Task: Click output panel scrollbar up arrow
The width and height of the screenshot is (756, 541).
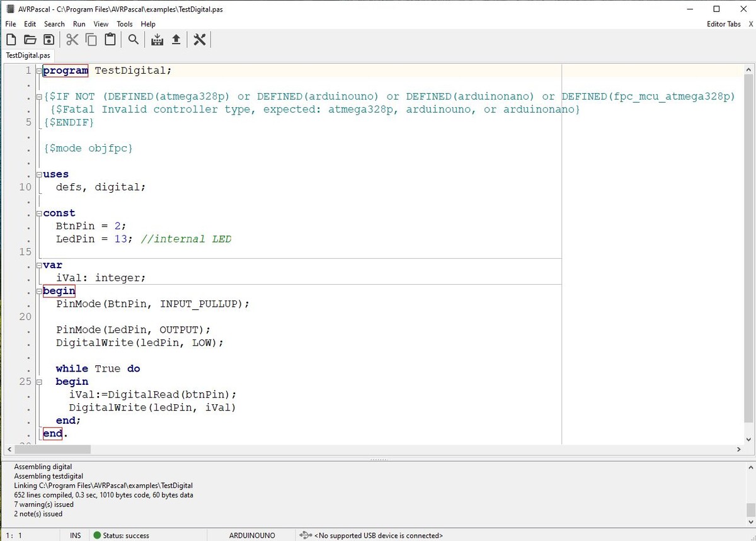Action: click(750, 467)
